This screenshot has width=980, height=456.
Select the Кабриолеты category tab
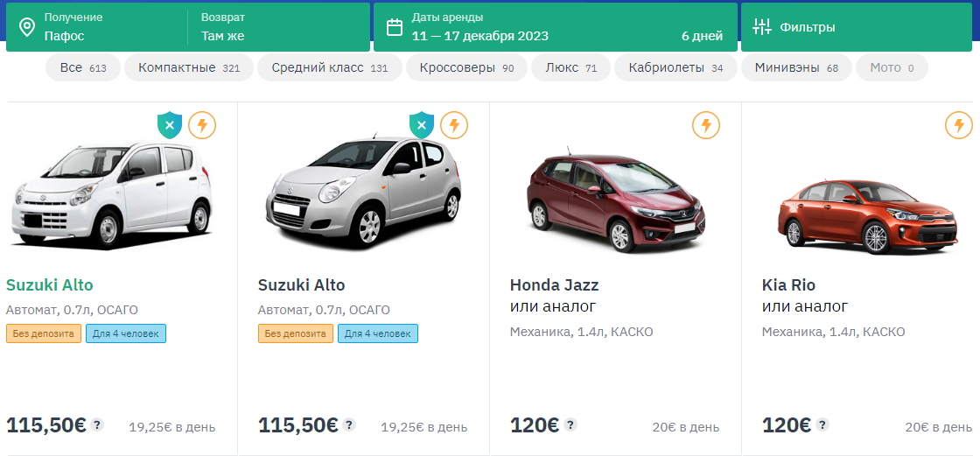click(675, 67)
